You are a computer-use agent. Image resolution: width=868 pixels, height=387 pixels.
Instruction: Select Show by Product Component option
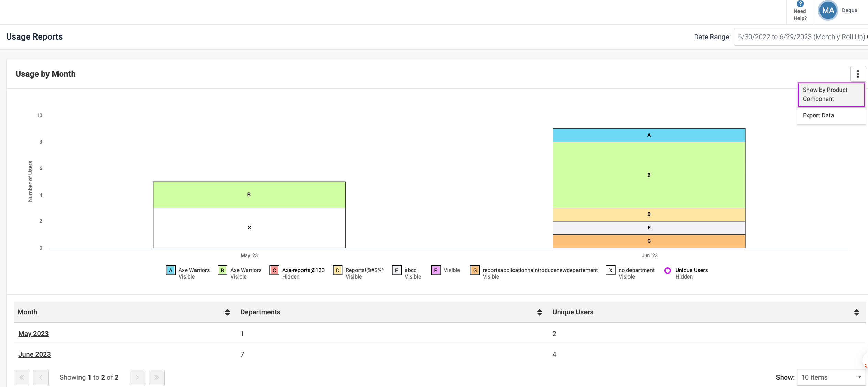click(831, 94)
